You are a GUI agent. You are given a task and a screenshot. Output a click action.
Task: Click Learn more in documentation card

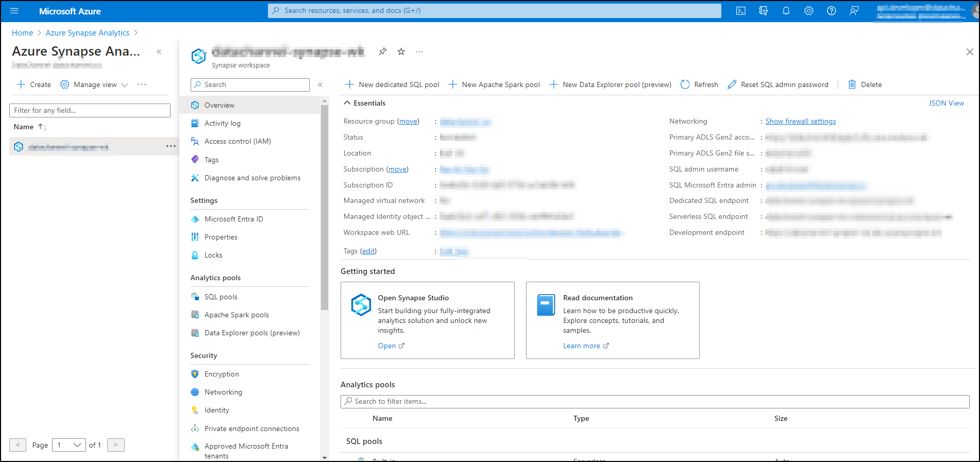pyautogui.click(x=586, y=346)
